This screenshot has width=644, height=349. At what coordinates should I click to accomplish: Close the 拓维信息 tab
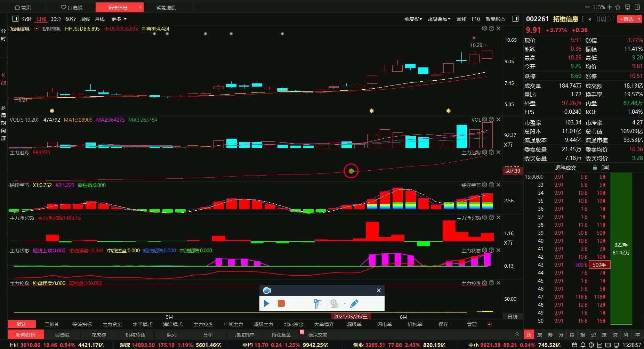[140, 7]
